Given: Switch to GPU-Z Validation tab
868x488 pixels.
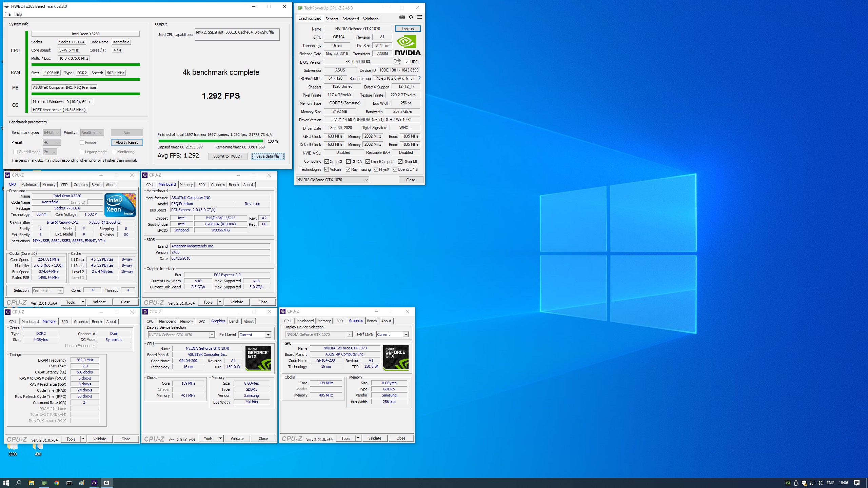Looking at the screenshot, I should click(371, 19).
